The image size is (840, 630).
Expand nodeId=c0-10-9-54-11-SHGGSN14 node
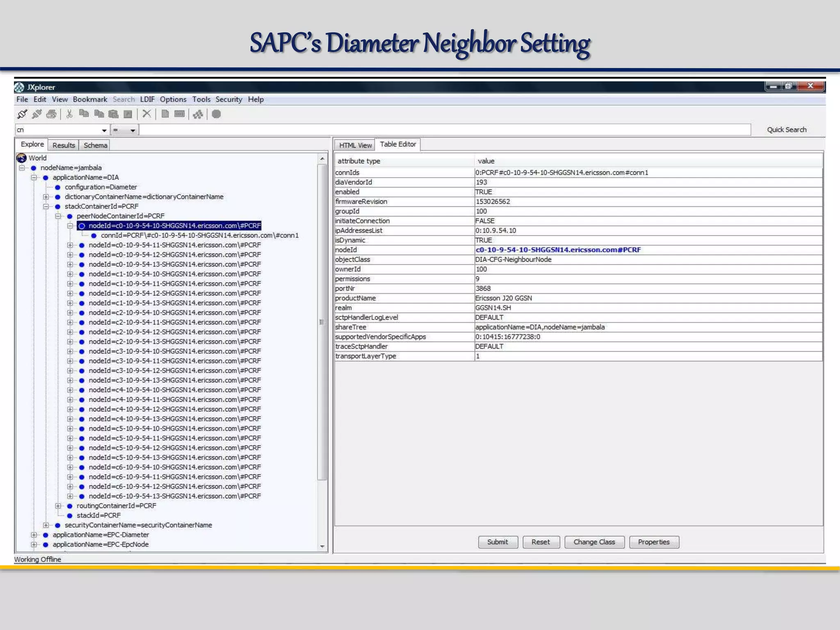(70, 245)
